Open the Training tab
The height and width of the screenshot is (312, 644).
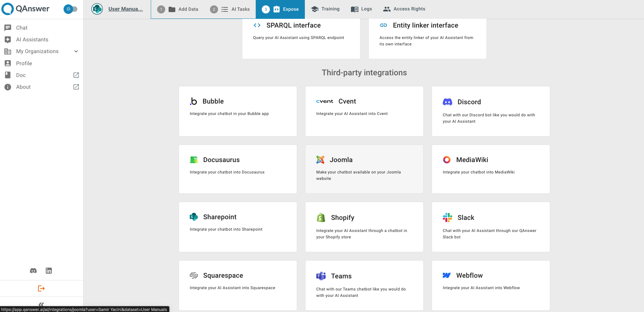coord(325,9)
